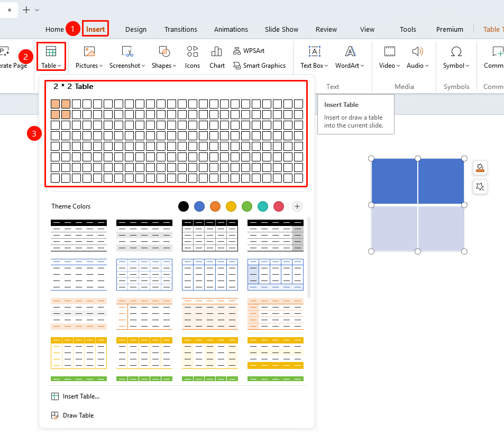Screen dimensions: 504x434
Task: Open the Review tab
Action: point(326,29)
